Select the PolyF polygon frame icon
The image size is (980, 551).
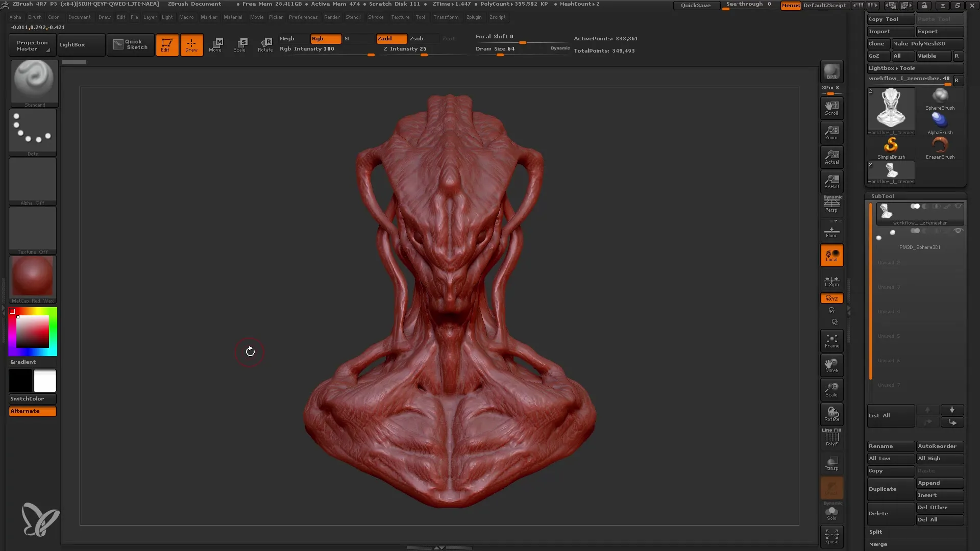(831, 439)
